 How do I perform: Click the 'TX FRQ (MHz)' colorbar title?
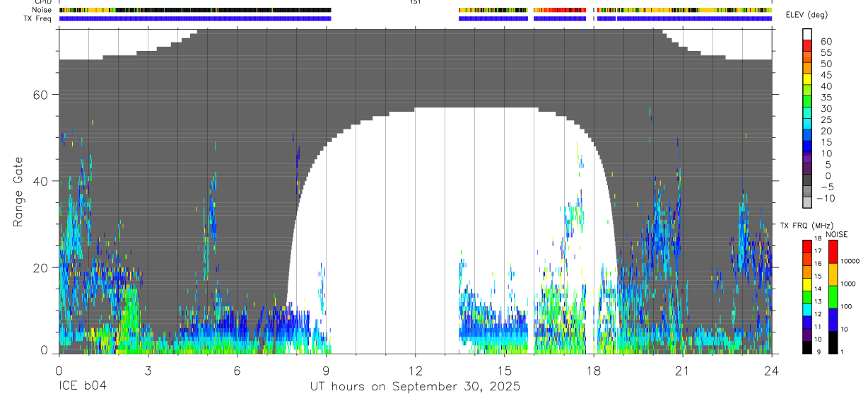click(x=807, y=225)
